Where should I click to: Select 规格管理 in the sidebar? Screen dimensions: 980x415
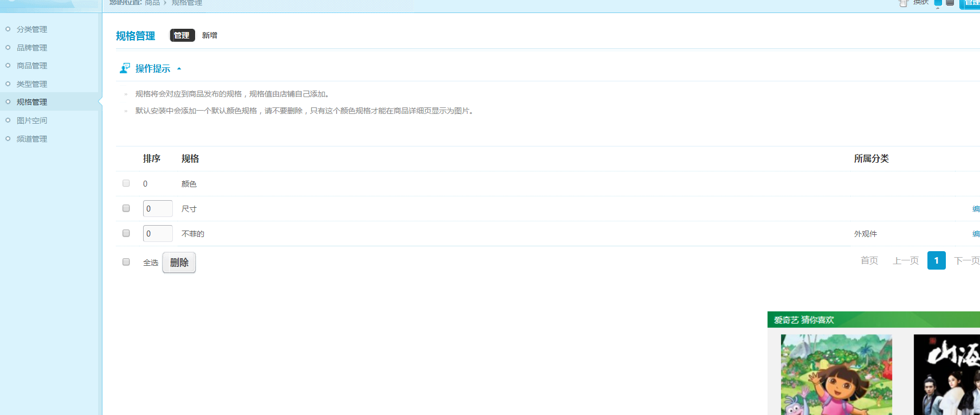pyautogui.click(x=31, y=102)
